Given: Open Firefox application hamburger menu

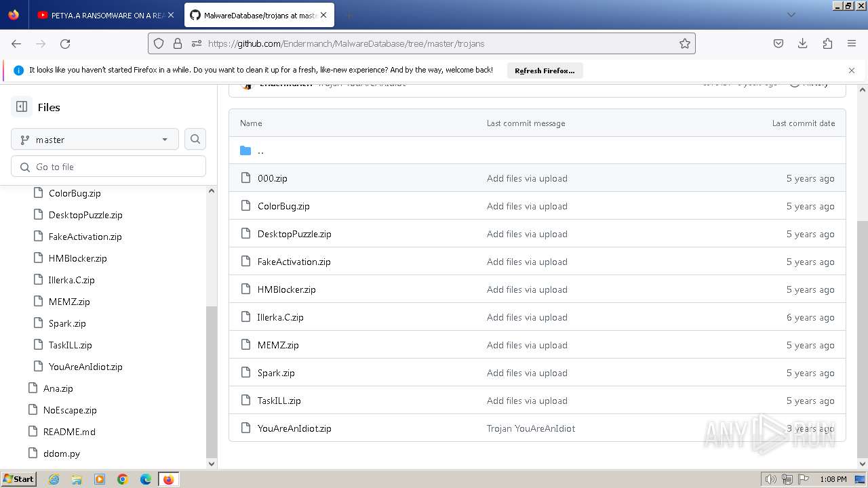Looking at the screenshot, I should tap(852, 43).
